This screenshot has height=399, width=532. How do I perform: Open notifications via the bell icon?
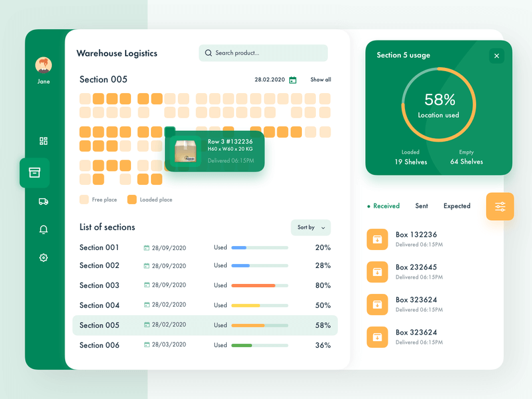(43, 230)
